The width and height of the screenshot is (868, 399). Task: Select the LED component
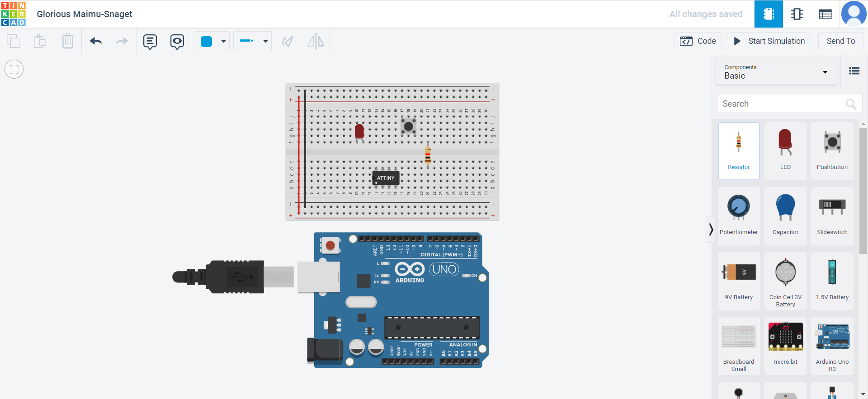point(785,151)
